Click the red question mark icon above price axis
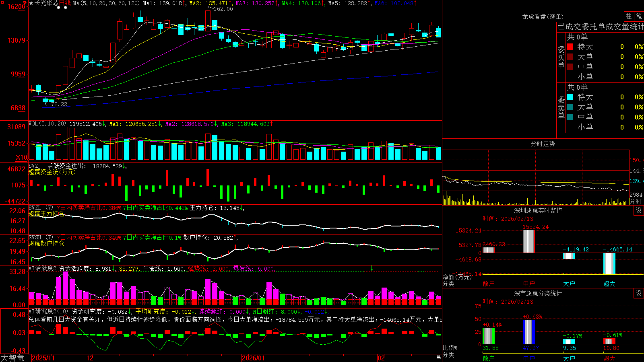This screenshot has width=644, height=362. (25, 3)
